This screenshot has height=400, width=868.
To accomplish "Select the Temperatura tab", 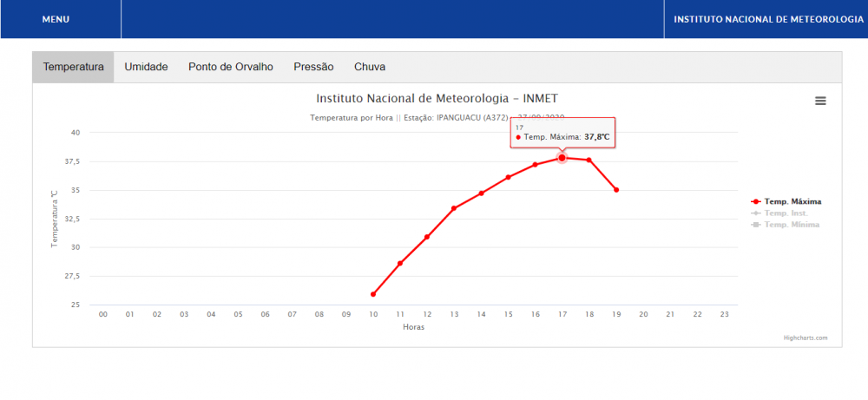I will coord(74,67).
